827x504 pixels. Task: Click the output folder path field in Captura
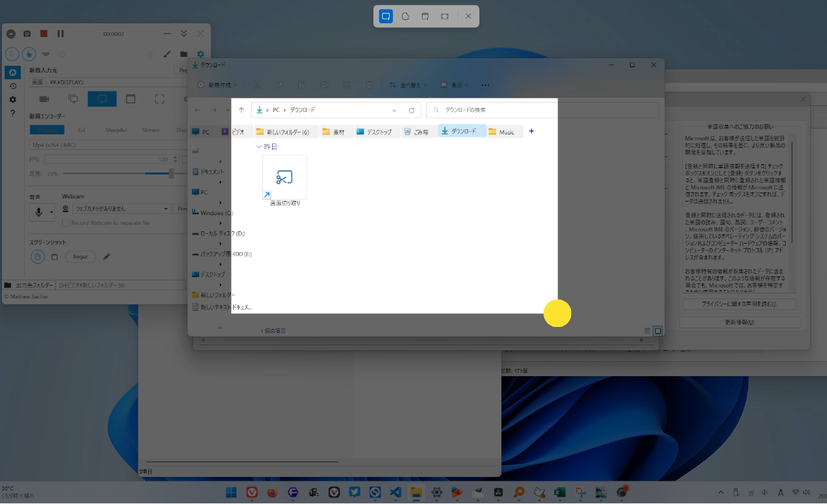point(121,285)
